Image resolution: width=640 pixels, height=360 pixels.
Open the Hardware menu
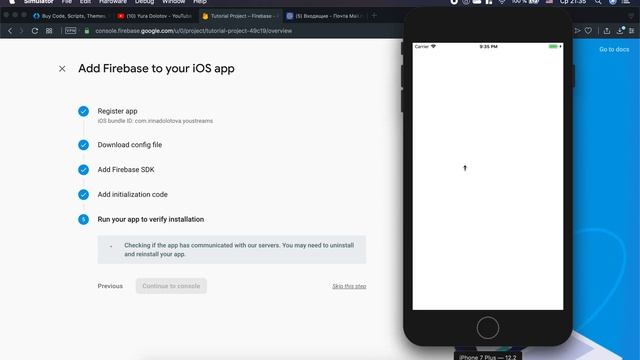tap(113, 2)
